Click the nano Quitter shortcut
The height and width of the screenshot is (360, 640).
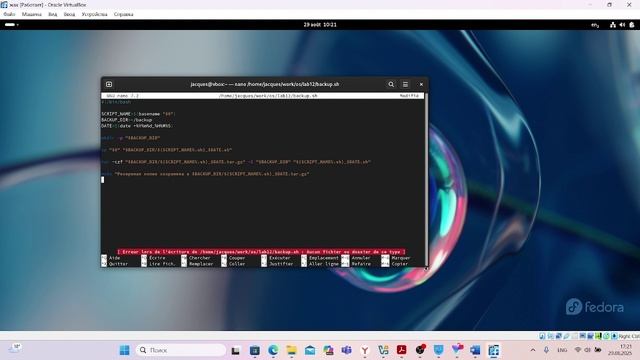(115, 264)
